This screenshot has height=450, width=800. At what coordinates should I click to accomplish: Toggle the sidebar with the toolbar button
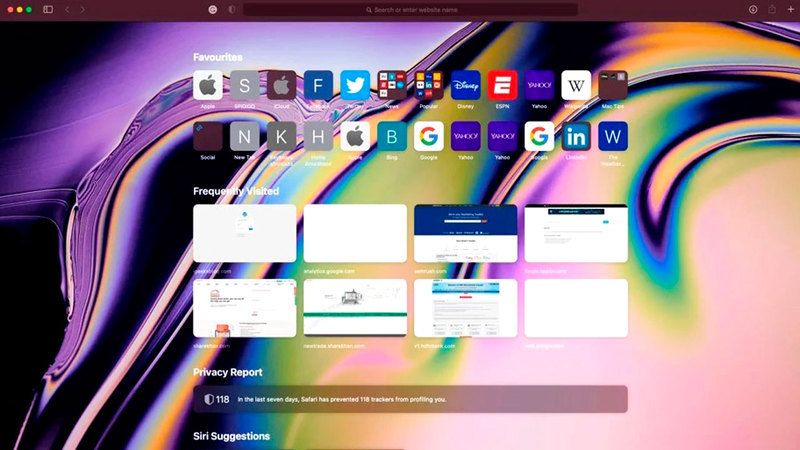48,9
